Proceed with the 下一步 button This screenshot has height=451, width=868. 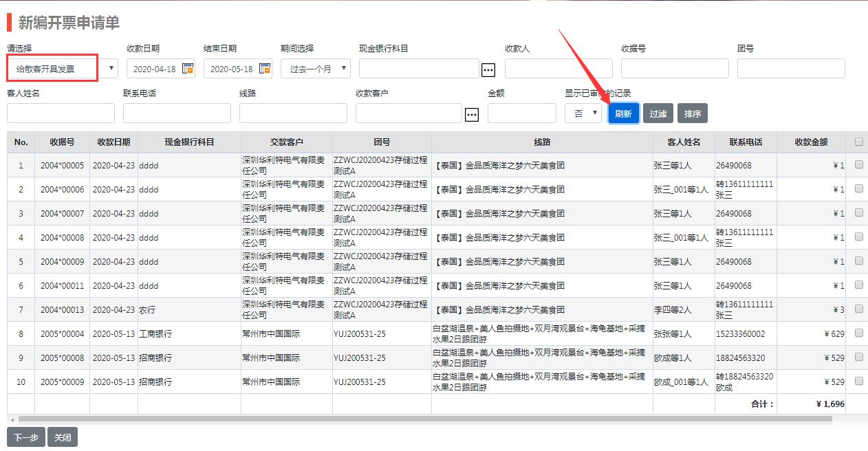(x=26, y=437)
